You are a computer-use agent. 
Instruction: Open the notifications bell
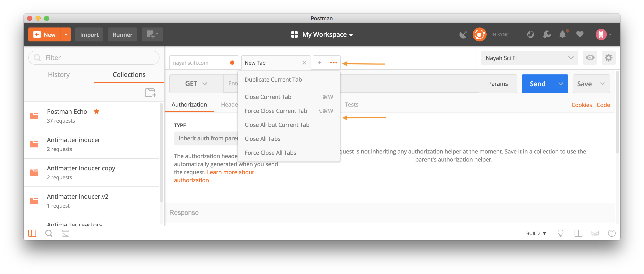coord(563,34)
